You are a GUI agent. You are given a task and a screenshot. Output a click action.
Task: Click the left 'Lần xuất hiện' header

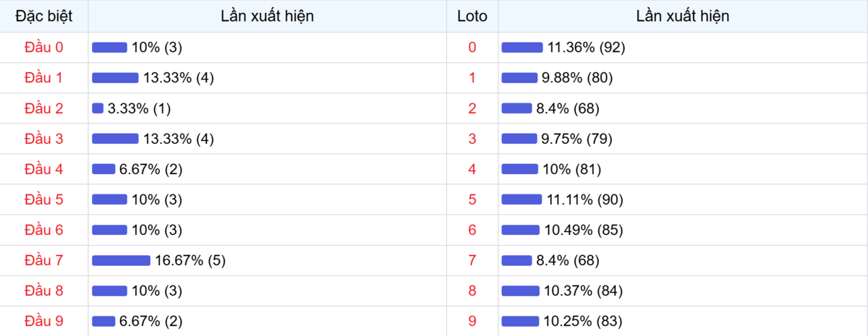(267, 16)
